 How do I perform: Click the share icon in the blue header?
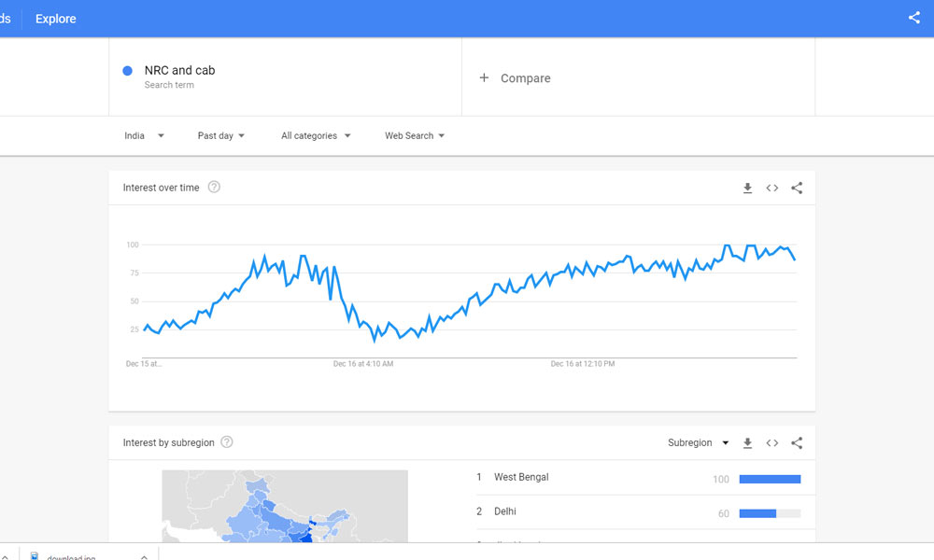click(x=913, y=18)
